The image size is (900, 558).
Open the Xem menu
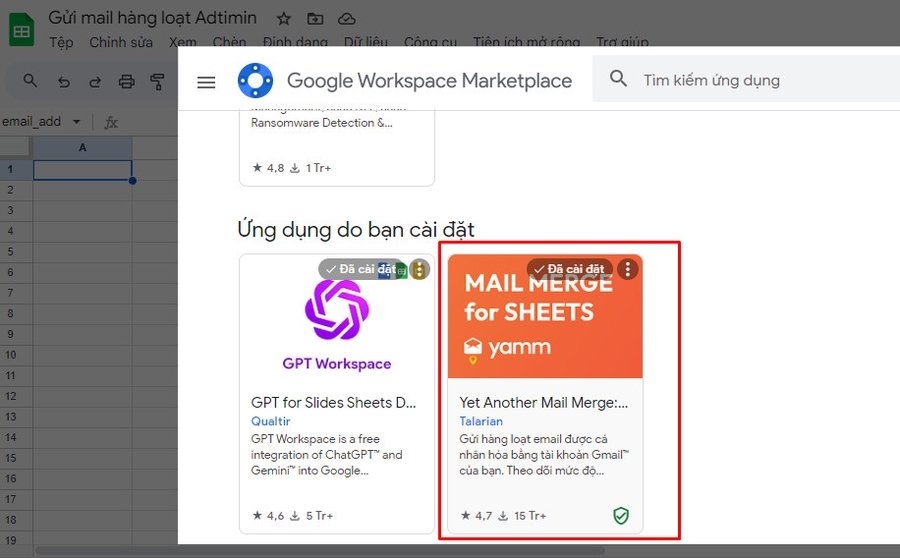183,42
